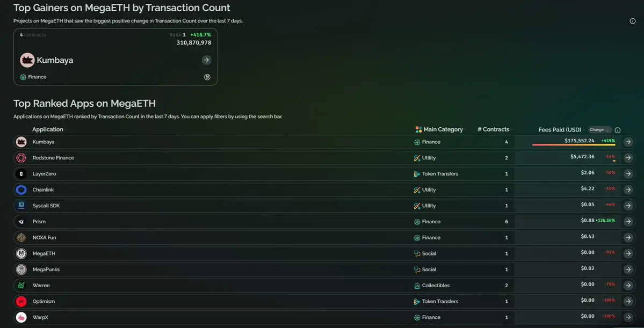Open NOXA Fun row arrow button
644x328 pixels.
click(628, 238)
